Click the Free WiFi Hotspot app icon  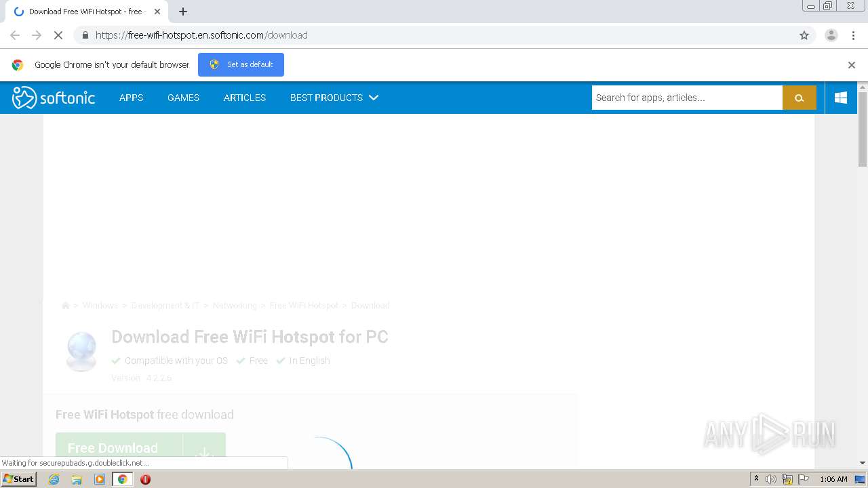(x=81, y=351)
